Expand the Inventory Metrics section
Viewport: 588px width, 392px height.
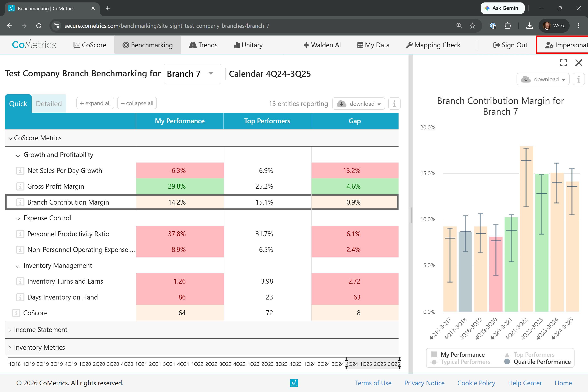(x=10, y=347)
